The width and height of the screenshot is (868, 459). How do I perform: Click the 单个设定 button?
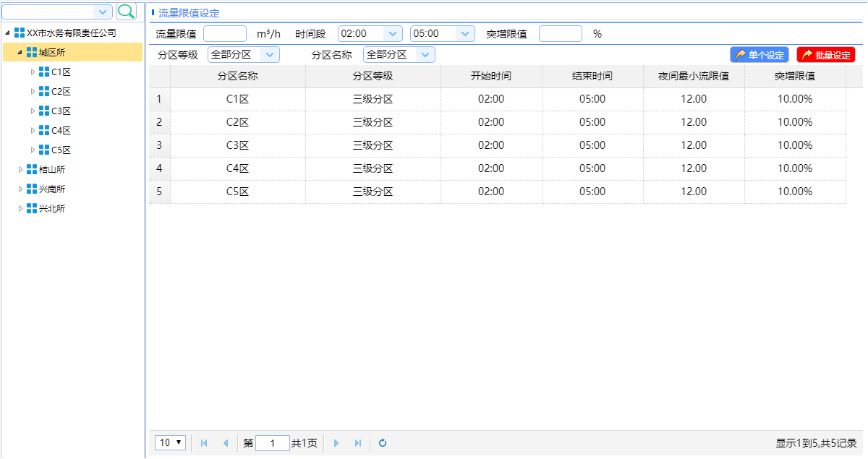click(x=759, y=55)
